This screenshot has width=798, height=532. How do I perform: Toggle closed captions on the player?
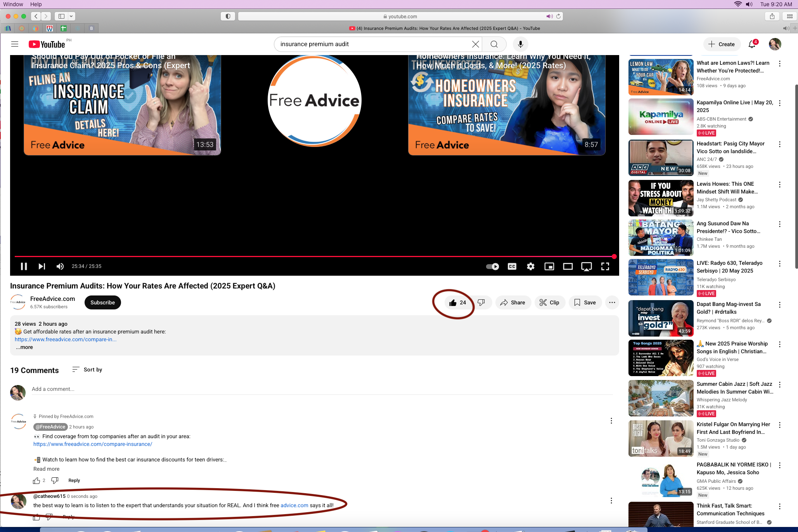pos(512,266)
